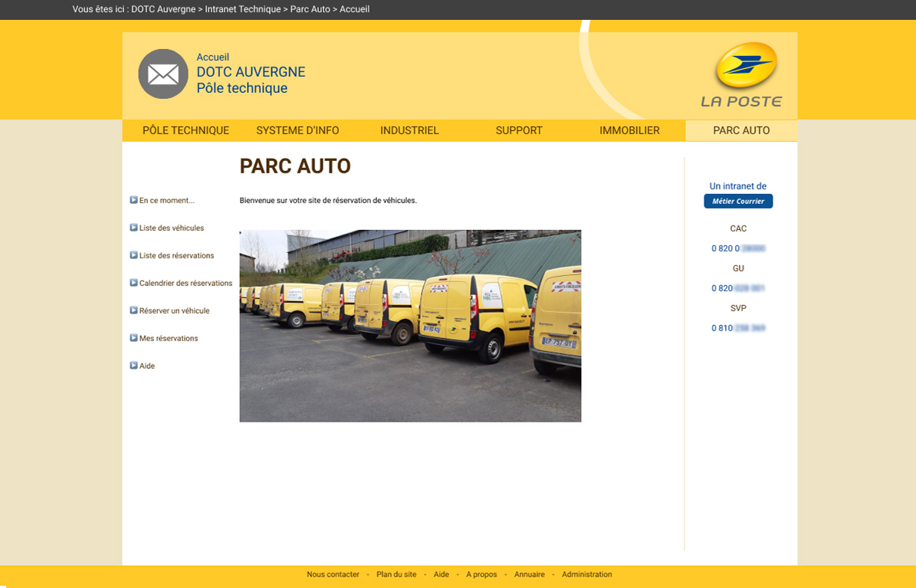Open Nous contacter footer link
916x588 pixels.
333,574
